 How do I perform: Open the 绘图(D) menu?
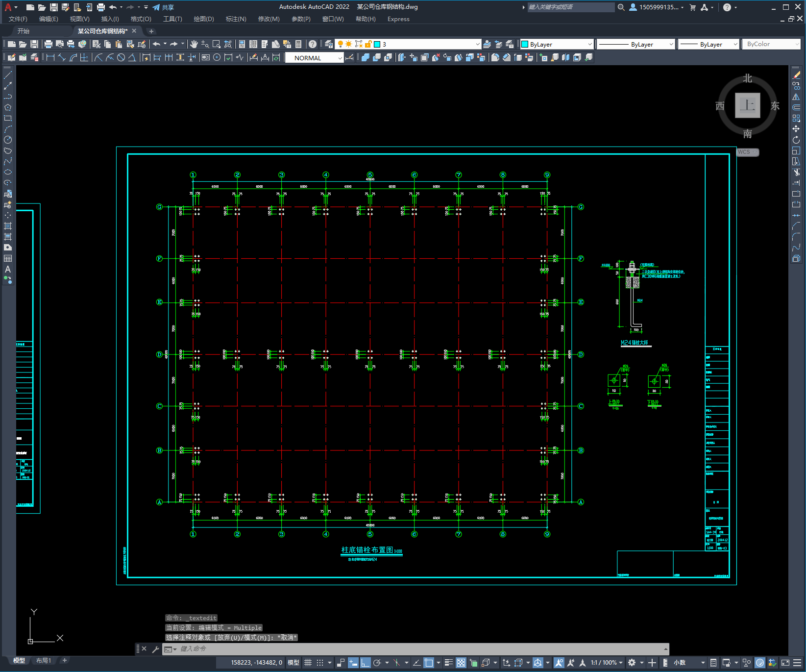click(204, 19)
